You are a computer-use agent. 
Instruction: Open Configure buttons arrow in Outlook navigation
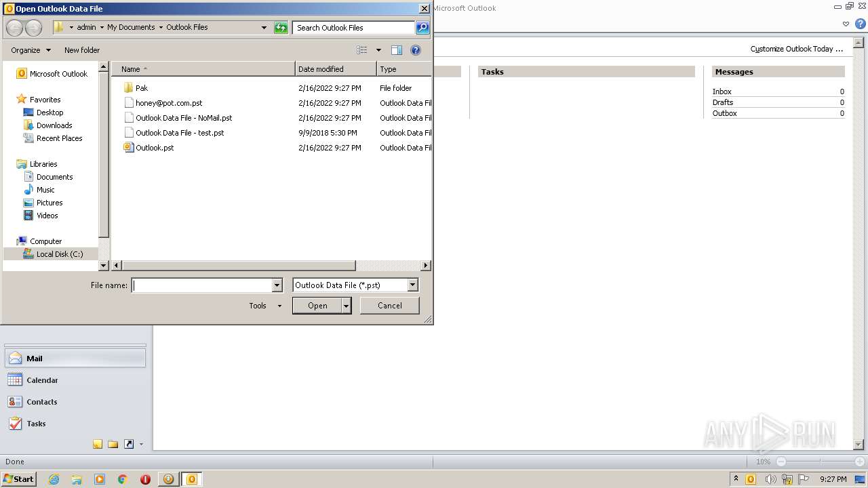pos(141,445)
